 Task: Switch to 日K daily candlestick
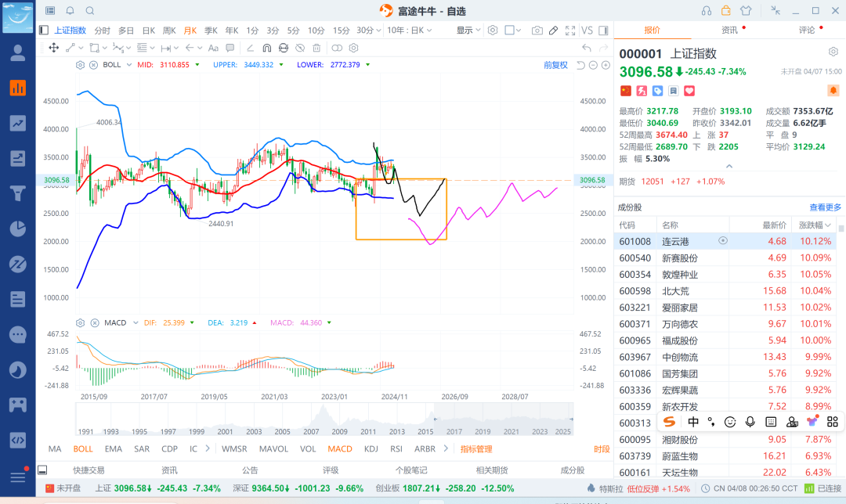coord(148,31)
